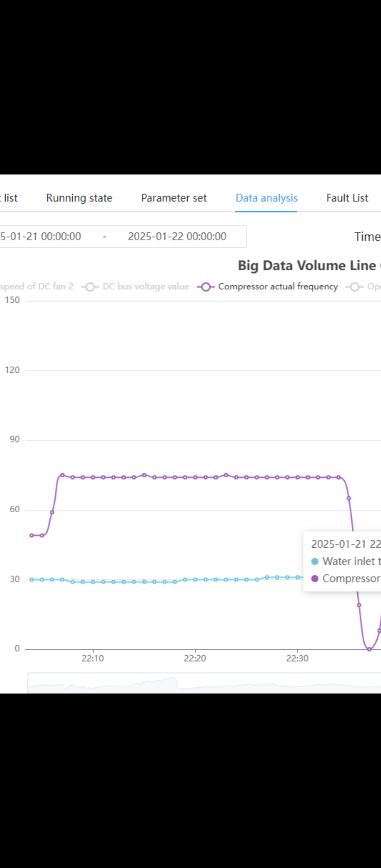The width and height of the screenshot is (381, 868).
Task: Select the compressor data point at zero frequency
Action: 369,649
